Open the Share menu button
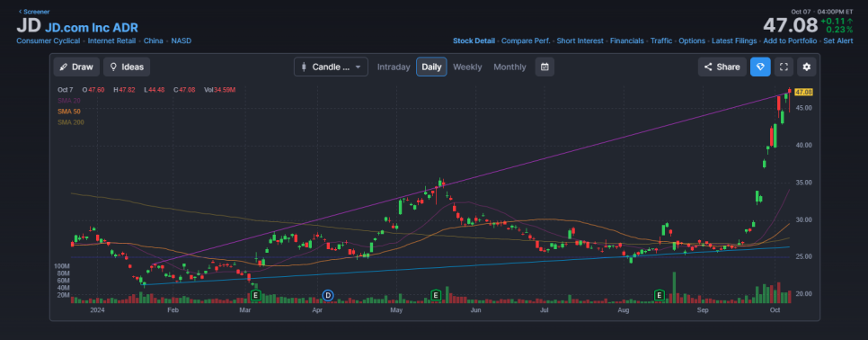This screenshot has width=868, height=340. pos(722,67)
